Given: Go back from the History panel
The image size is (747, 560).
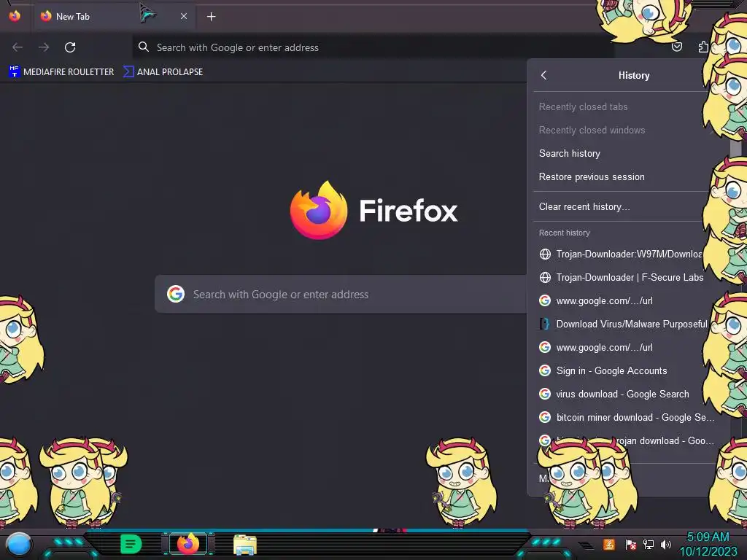Looking at the screenshot, I should [x=544, y=75].
